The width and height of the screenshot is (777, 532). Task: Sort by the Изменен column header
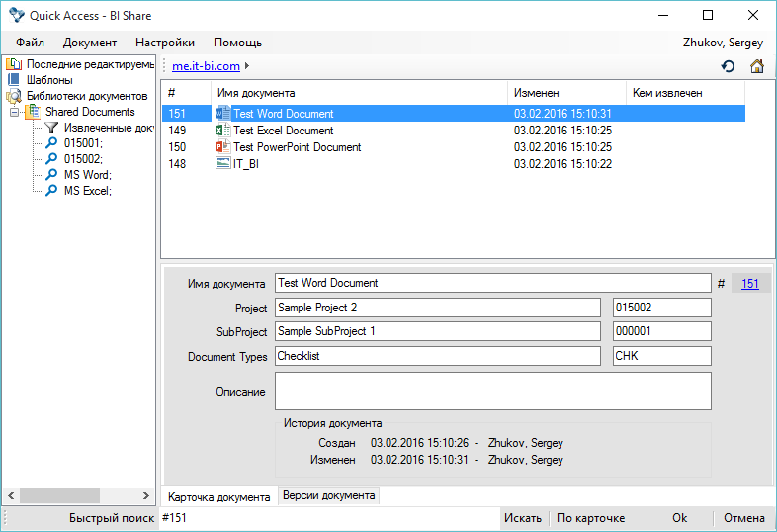566,93
